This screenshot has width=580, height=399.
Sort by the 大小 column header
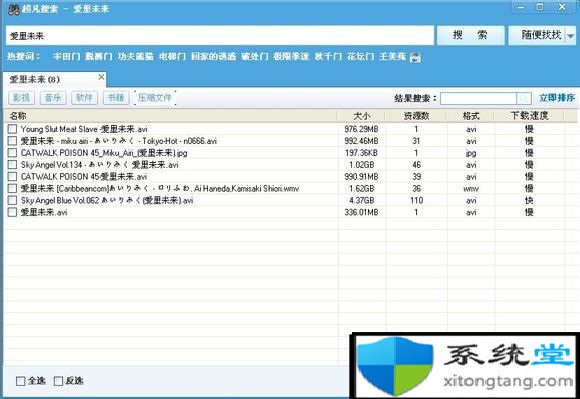click(361, 116)
